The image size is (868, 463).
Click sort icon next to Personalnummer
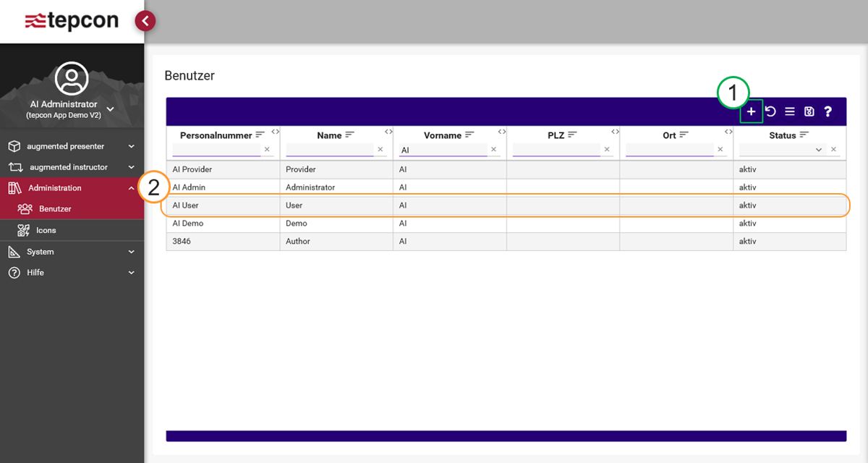260,135
